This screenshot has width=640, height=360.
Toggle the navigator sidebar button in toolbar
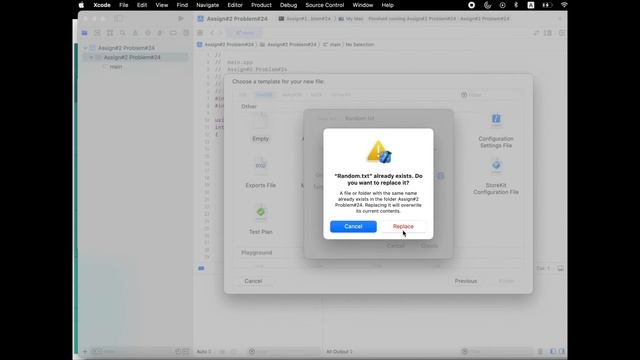118,19
